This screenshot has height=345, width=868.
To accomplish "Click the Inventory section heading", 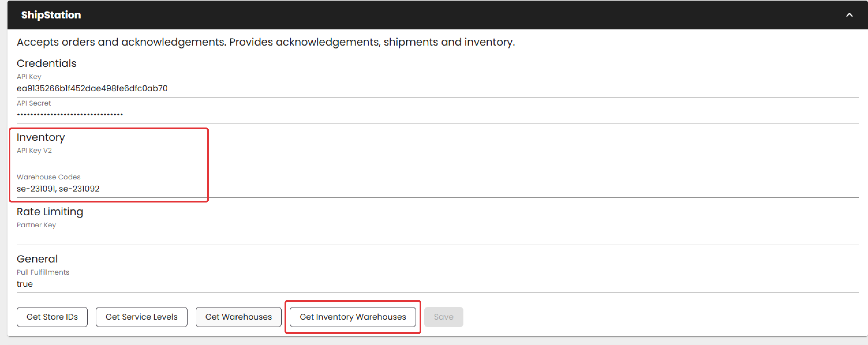I will pos(41,137).
